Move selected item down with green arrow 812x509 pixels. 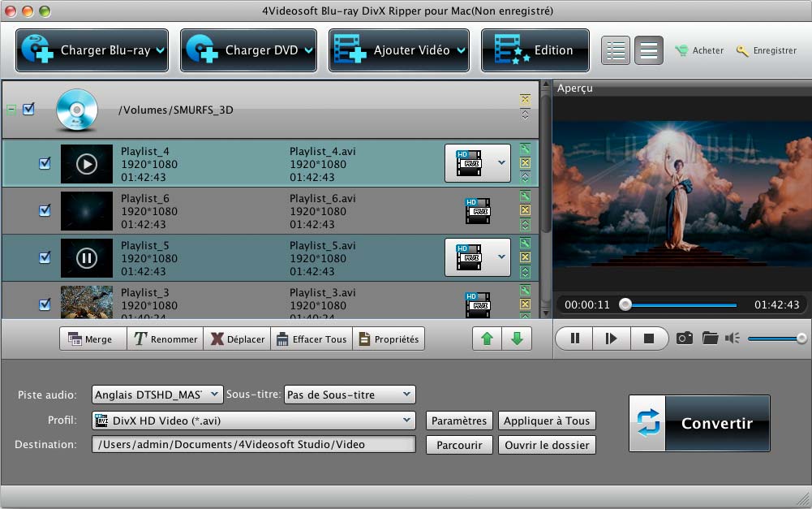point(517,339)
